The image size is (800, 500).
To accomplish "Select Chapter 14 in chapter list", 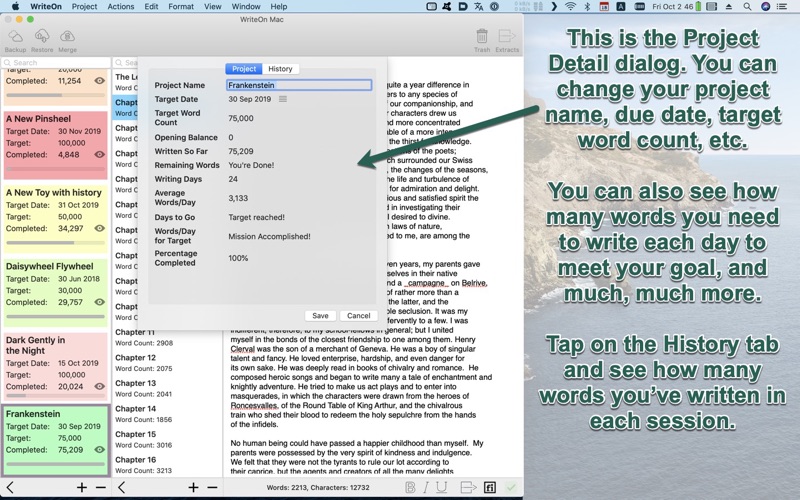I will point(167,414).
